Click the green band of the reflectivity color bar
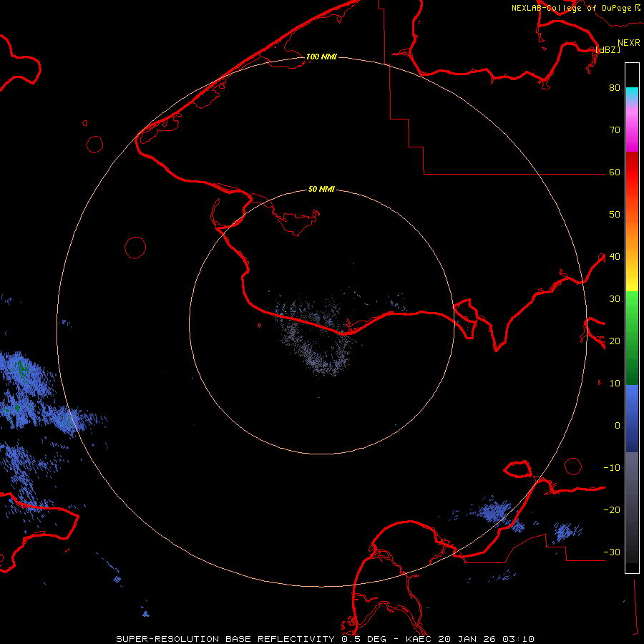This screenshot has height=644, width=644. click(632, 338)
